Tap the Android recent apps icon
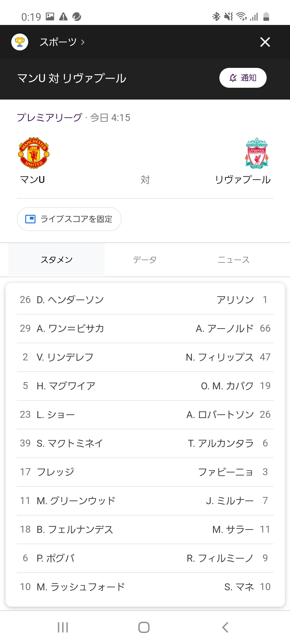This screenshot has width=290, height=644. [x=63, y=627]
